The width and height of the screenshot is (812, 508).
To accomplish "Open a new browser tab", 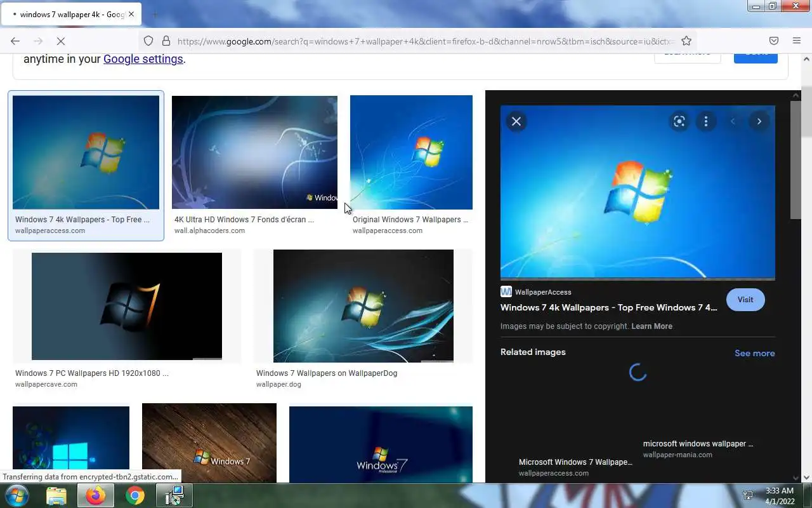I will 155,14.
